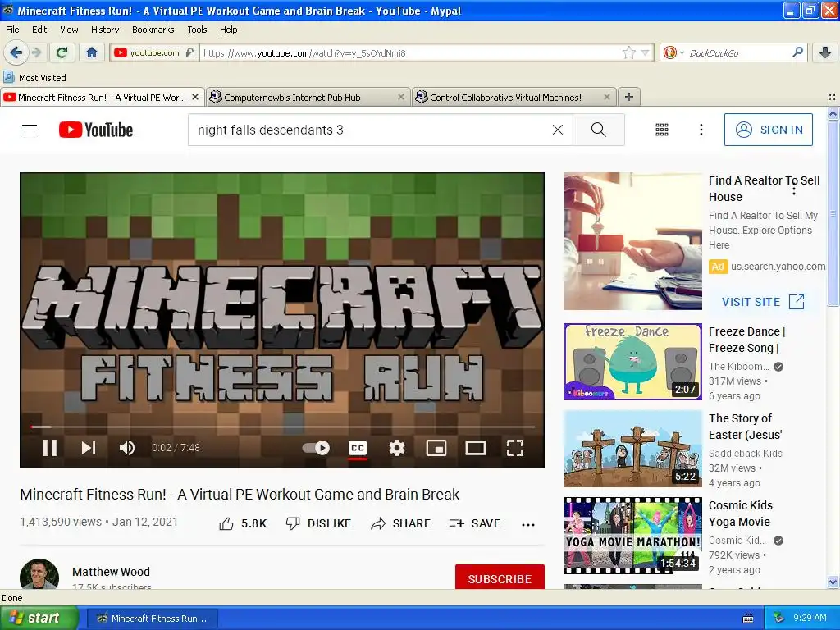
Task: Open the YouTube apps grid icon
Action: 662,130
